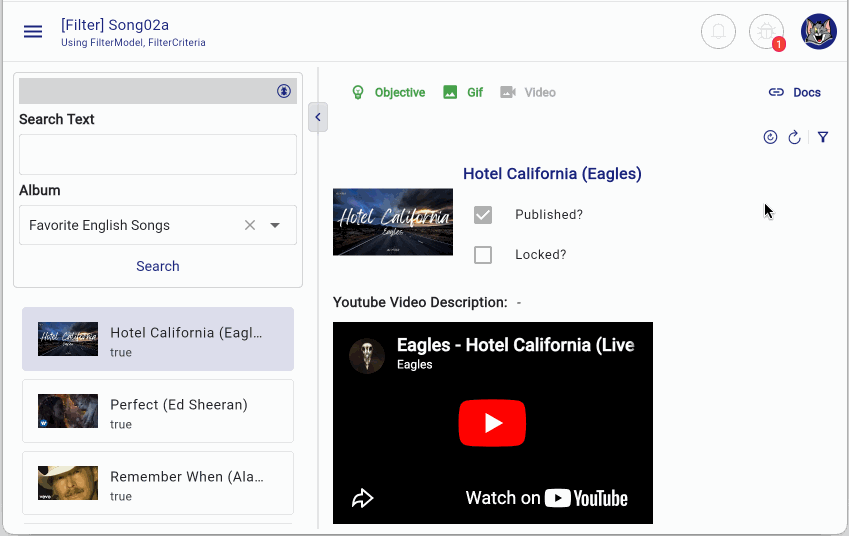The image size is (849, 536).
Task: Play the Eagles Hotel California YouTube video
Action: click(x=492, y=423)
